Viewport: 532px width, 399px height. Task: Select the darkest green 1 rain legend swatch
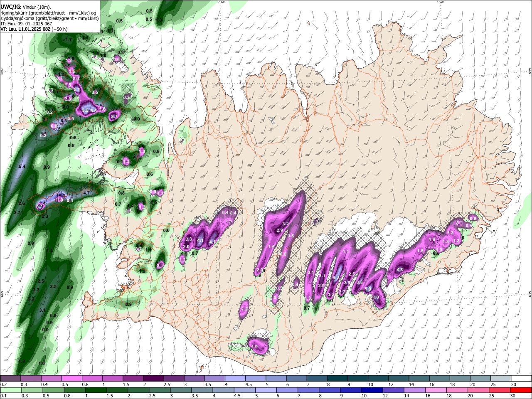coord(95,390)
